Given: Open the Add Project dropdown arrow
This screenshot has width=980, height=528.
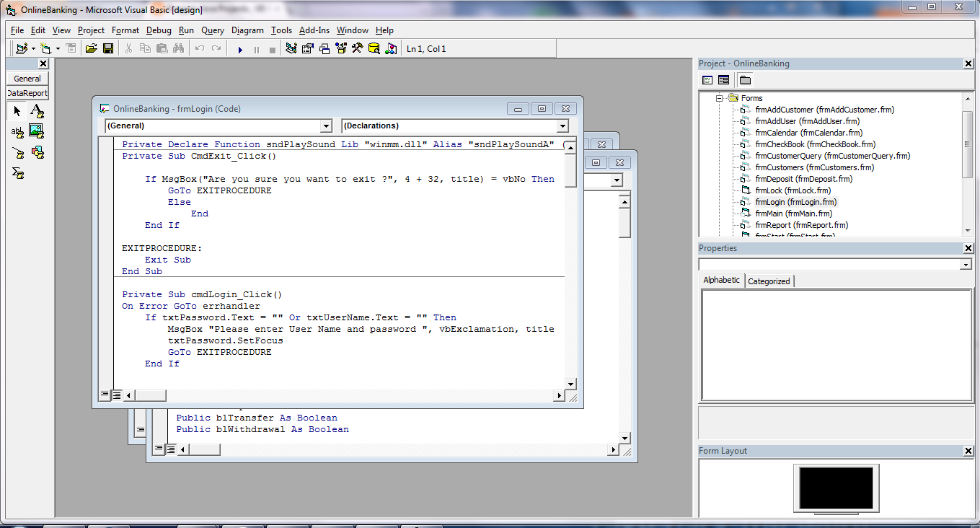Looking at the screenshot, I should (33, 49).
